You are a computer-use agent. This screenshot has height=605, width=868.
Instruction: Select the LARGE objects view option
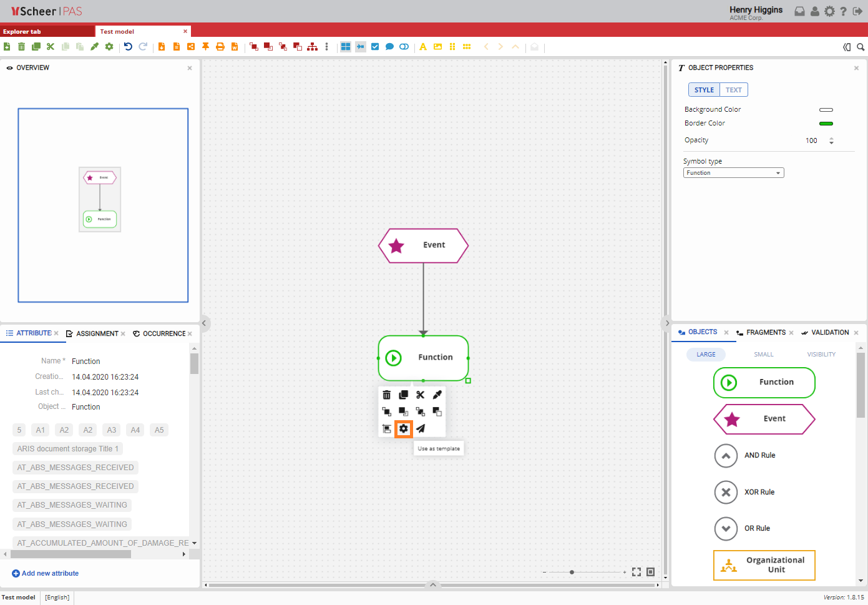click(x=706, y=355)
